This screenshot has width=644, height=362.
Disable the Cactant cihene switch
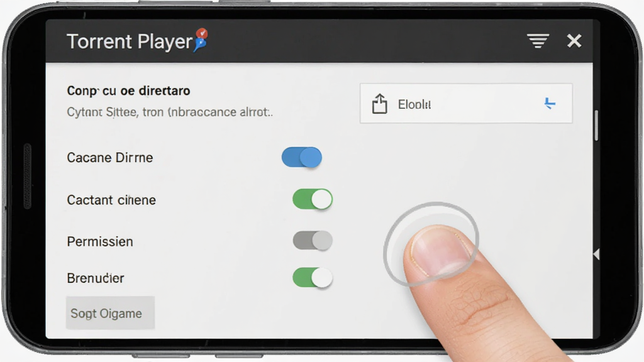point(313,199)
